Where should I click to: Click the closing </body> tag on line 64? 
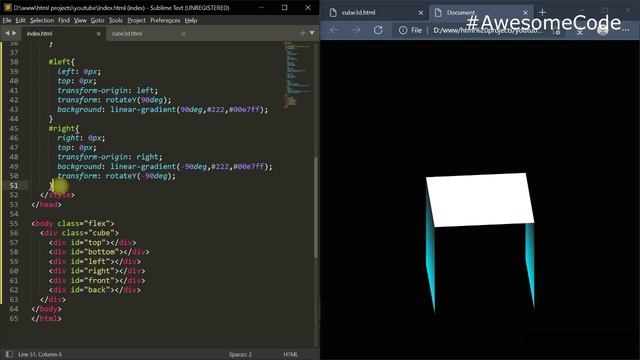[47, 309]
